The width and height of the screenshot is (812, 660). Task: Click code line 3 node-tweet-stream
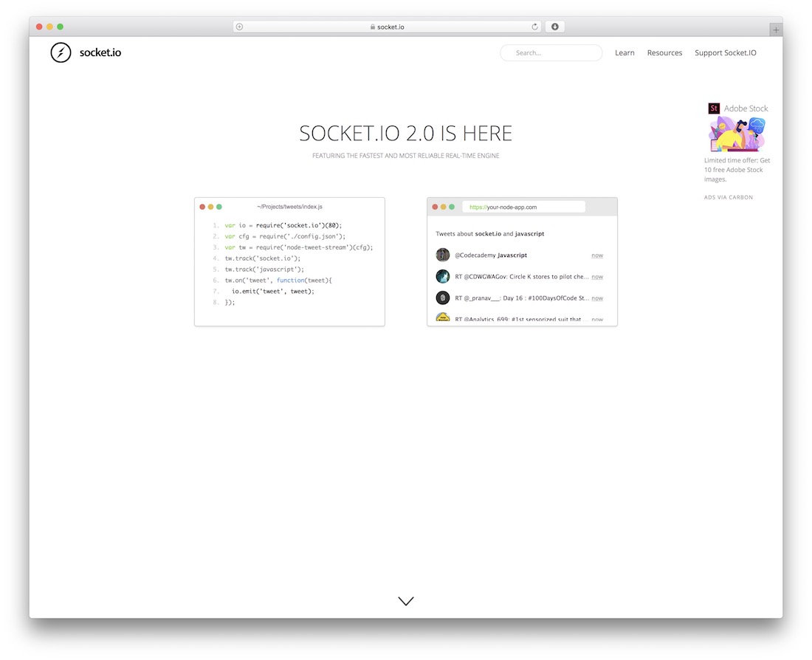(x=299, y=247)
